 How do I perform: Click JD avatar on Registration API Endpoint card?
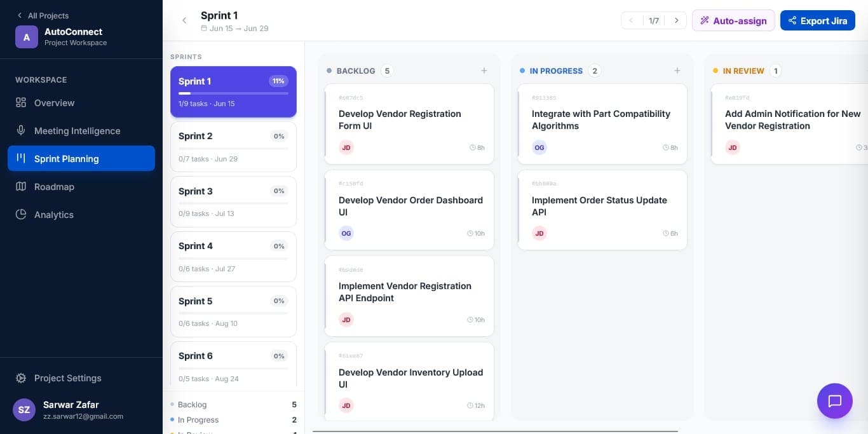pos(346,320)
